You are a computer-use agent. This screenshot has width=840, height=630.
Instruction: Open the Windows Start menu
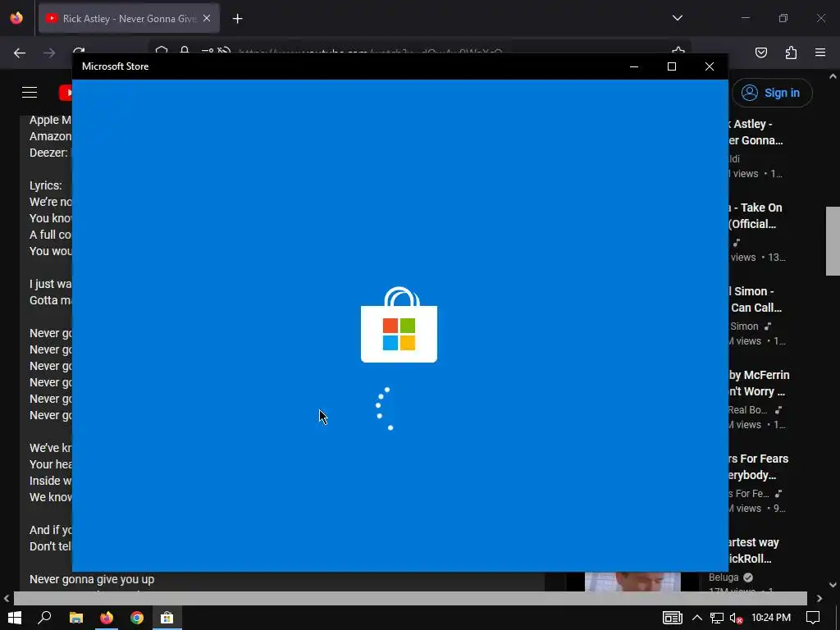[x=15, y=618]
